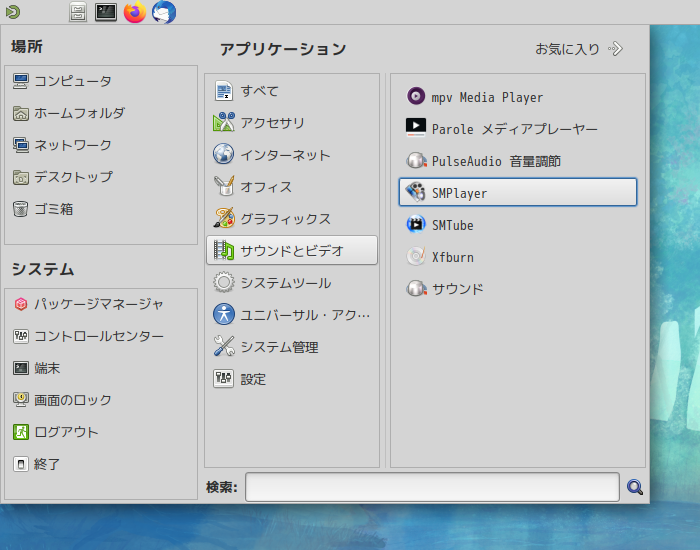Open SMTube application
Image resolution: width=700 pixels, height=550 pixels.
[x=517, y=225]
